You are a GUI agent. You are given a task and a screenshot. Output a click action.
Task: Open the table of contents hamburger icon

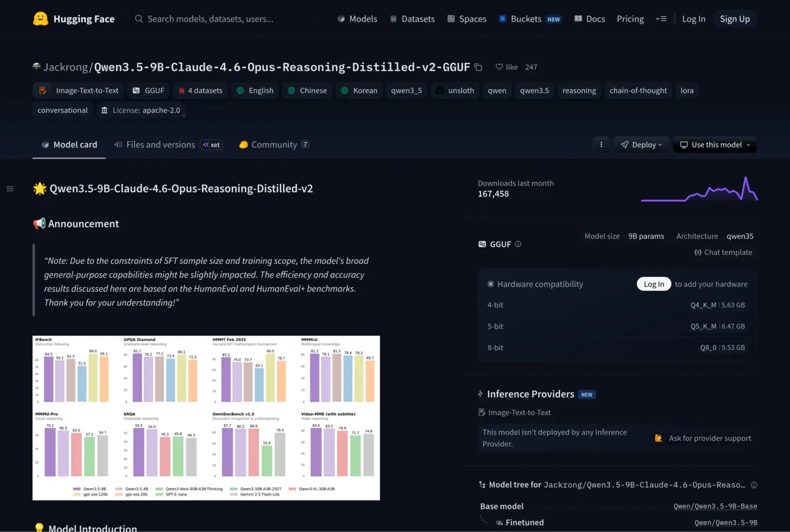coord(9,188)
